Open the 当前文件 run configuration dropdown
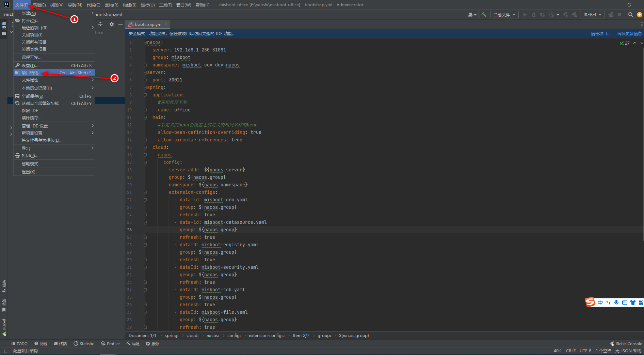Screen dimensions: 644x355 (x=504, y=15)
